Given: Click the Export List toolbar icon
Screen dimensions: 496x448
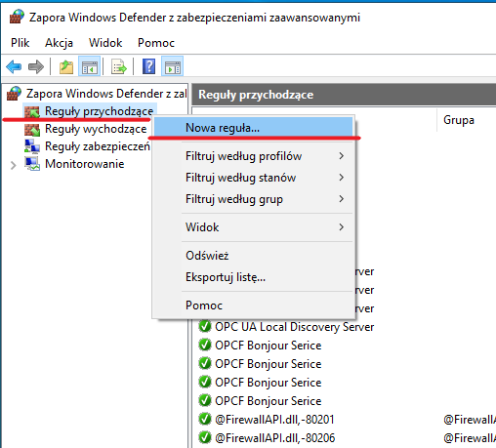Looking at the screenshot, I should (x=119, y=66).
